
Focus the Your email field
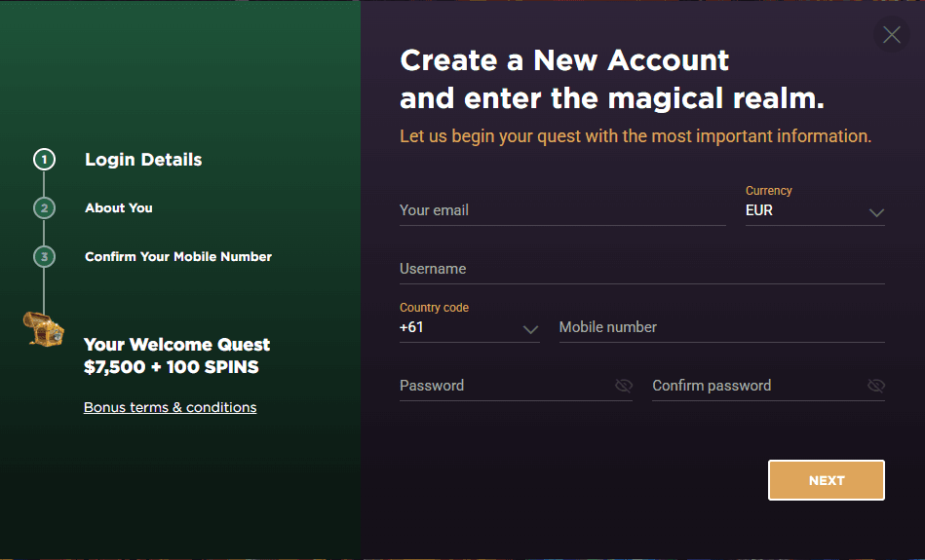pos(562,210)
